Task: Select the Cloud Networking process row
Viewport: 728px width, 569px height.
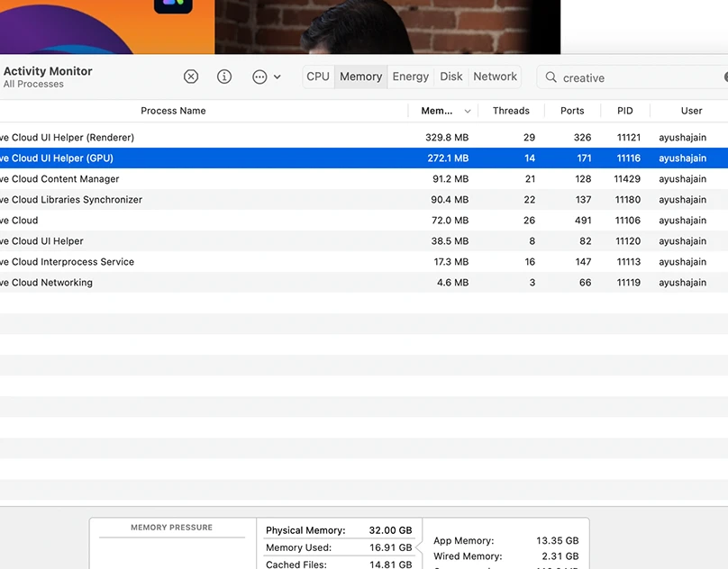Action: [x=180, y=283]
